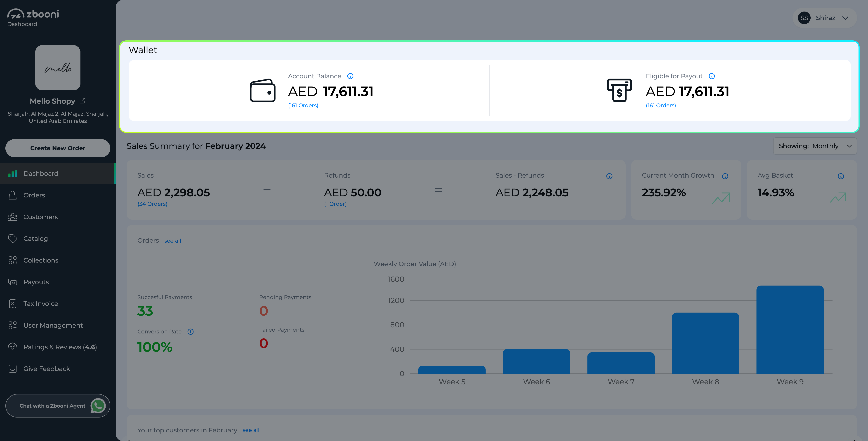The height and width of the screenshot is (441, 868).
Task: Expand the Showing: Monthly dropdown
Action: [815, 146]
